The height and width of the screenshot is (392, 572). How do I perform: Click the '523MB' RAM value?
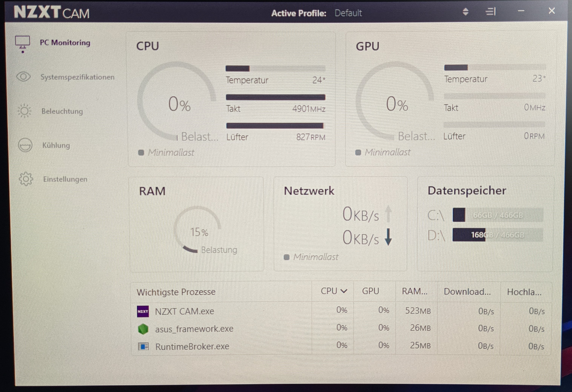(x=418, y=311)
